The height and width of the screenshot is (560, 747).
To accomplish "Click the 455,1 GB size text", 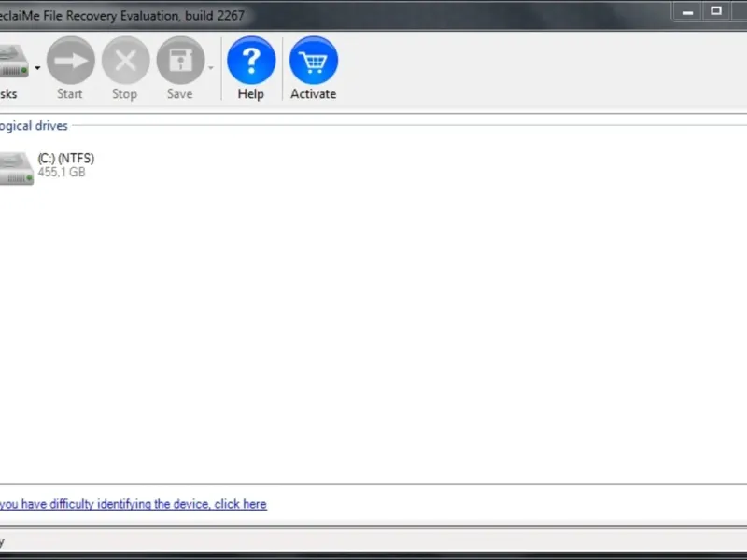I will click(62, 172).
